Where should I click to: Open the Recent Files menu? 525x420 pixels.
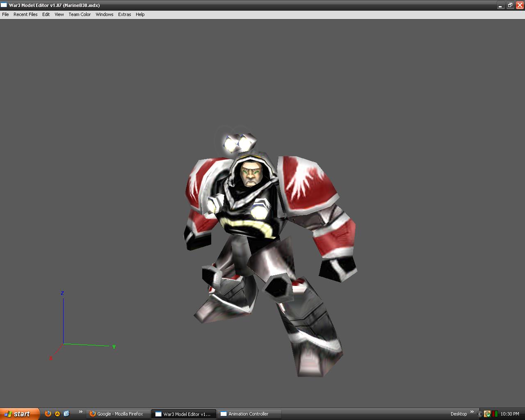(25, 14)
